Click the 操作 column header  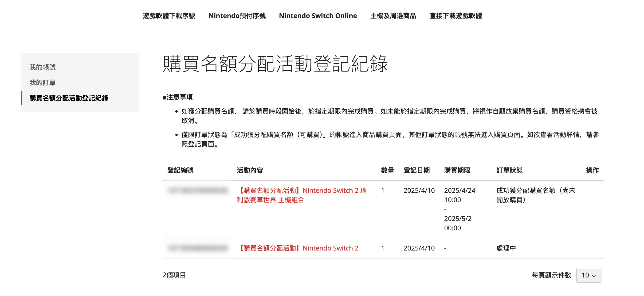(592, 170)
